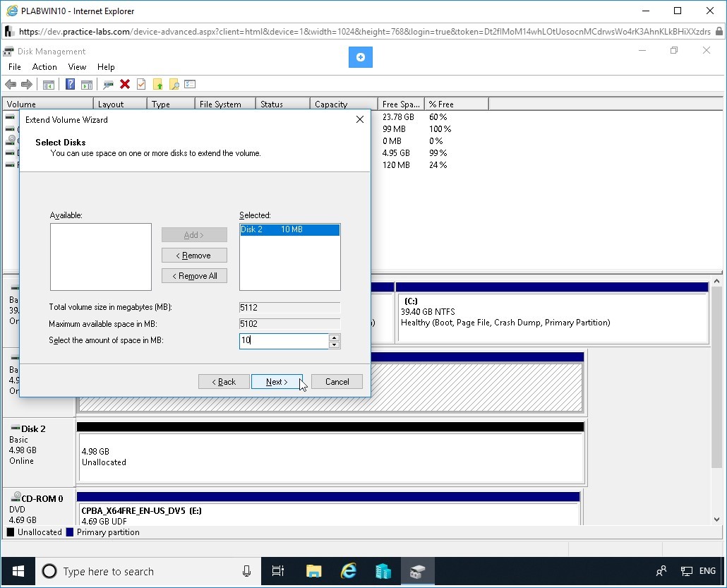Click the yellow folder with green arrow icon
The width and height of the screenshot is (727, 588).
click(x=158, y=85)
